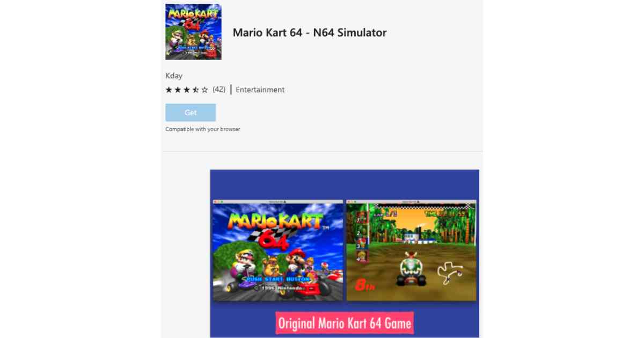Click the third rating star
Viewport: 644px width, 338px height.
coord(187,90)
